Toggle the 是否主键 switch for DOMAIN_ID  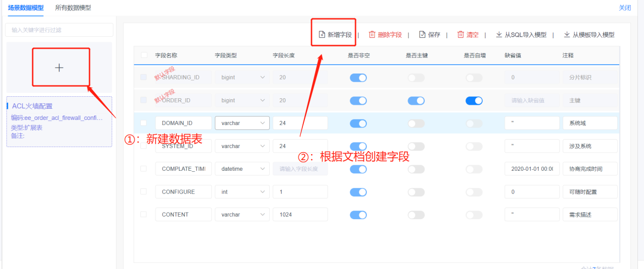click(416, 123)
